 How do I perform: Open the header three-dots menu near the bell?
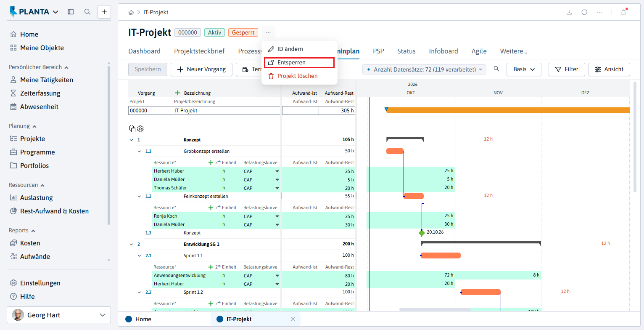(599, 12)
